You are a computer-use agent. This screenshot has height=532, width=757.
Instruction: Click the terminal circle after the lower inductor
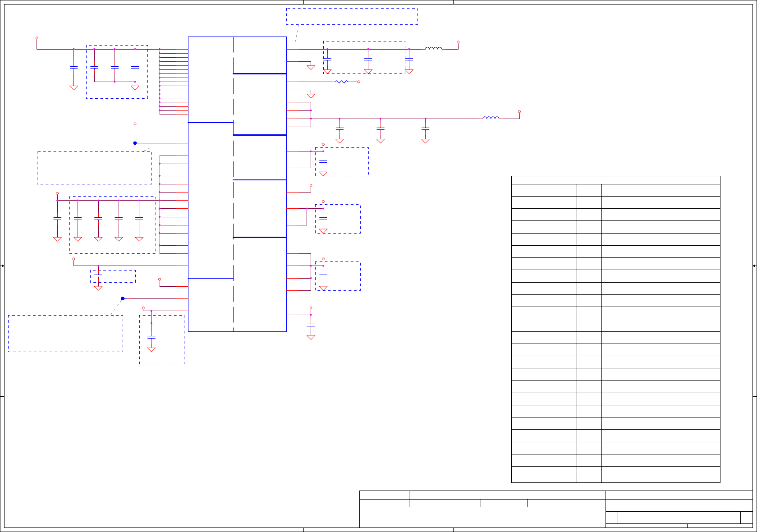519,111
